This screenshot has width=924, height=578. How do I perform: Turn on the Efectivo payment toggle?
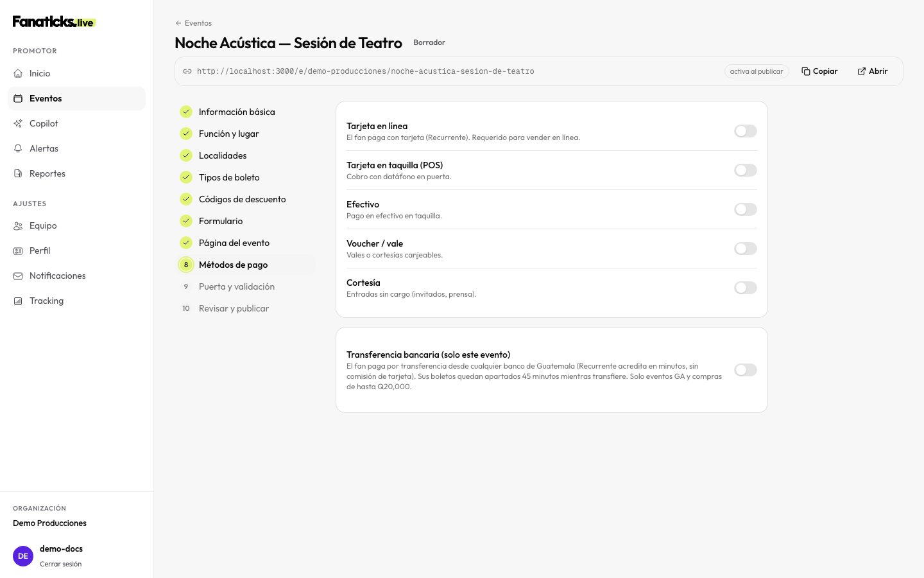746,209
